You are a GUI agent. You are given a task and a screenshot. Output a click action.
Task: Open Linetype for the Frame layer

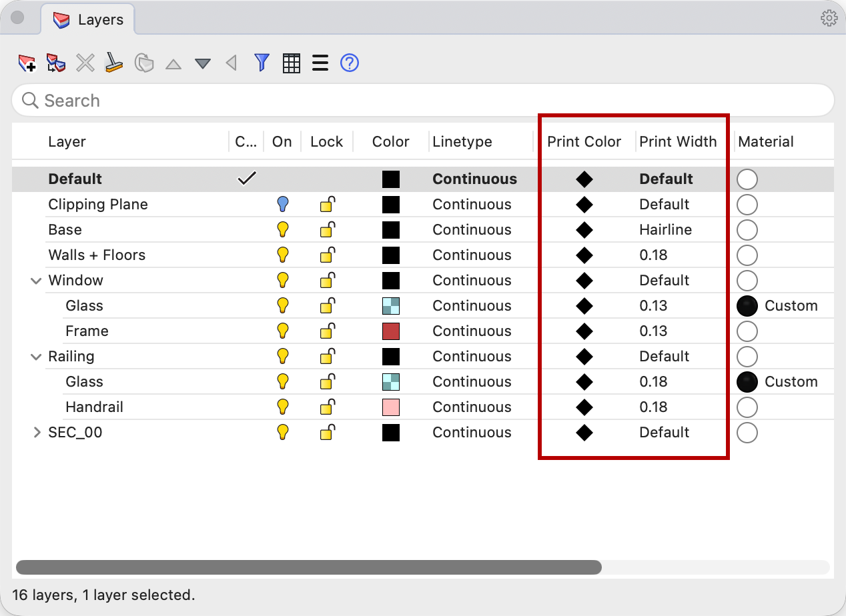[472, 331]
